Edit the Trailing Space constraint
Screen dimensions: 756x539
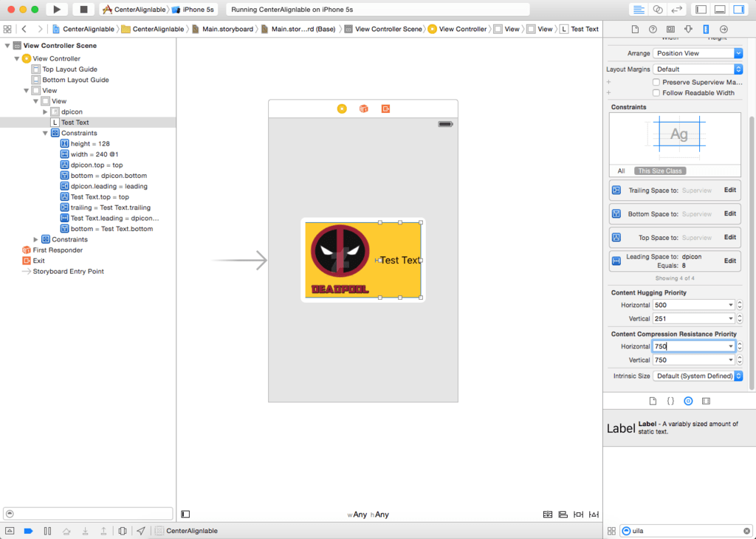730,190
